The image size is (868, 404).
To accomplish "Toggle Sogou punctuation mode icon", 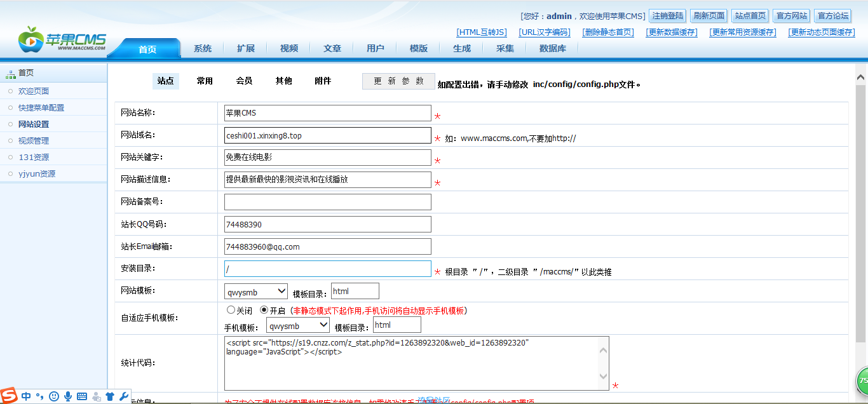I will coord(40,396).
